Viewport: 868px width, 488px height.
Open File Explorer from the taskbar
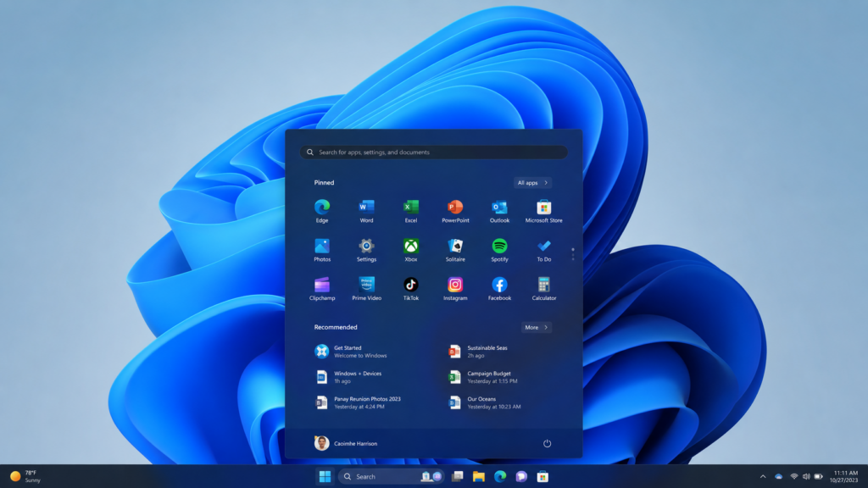tap(479, 476)
